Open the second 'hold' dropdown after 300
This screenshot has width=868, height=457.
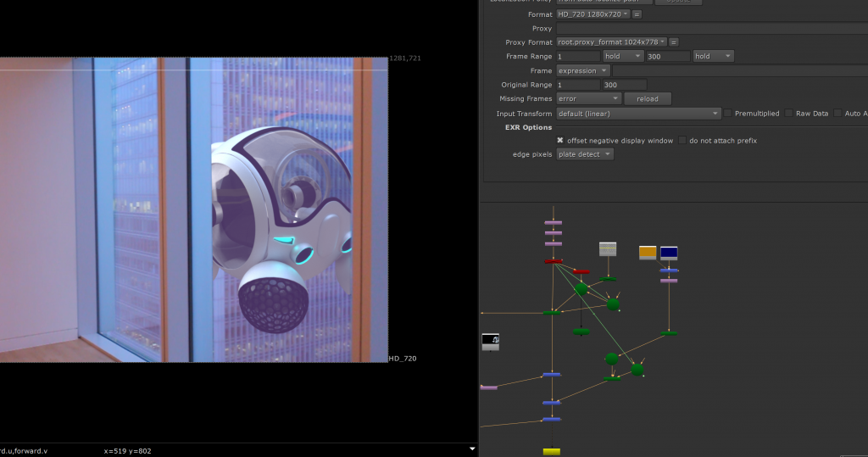pyautogui.click(x=713, y=56)
